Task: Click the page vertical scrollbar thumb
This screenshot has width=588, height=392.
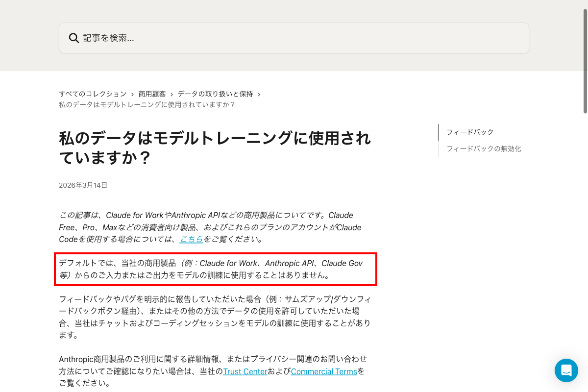Action: click(586, 58)
